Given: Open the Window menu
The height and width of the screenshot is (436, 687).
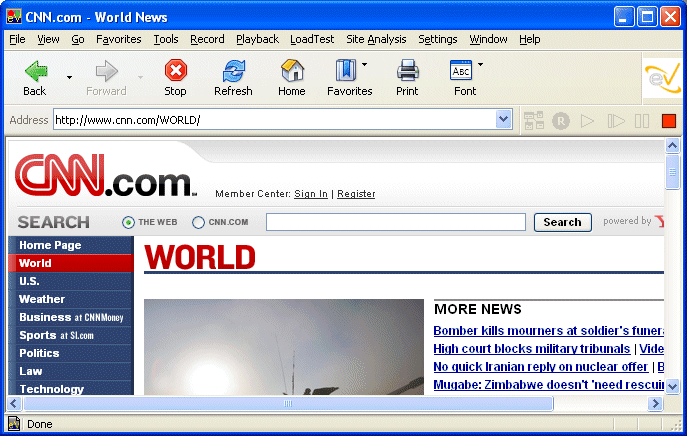Looking at the screenshot, I should (x=488, y=39).
